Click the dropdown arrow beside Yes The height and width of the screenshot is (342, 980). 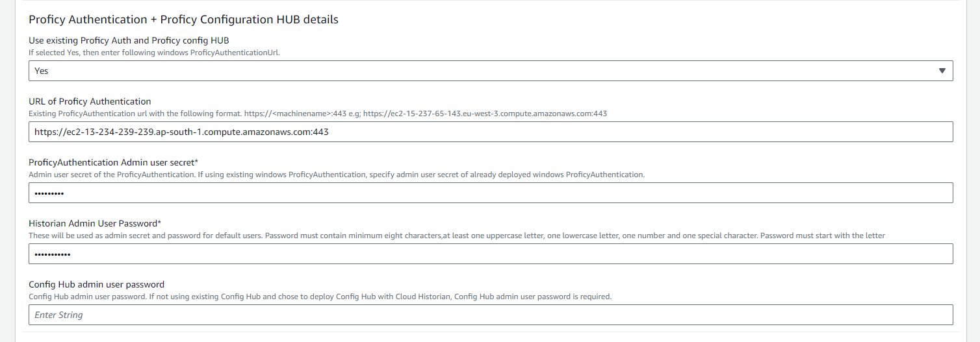942,71
